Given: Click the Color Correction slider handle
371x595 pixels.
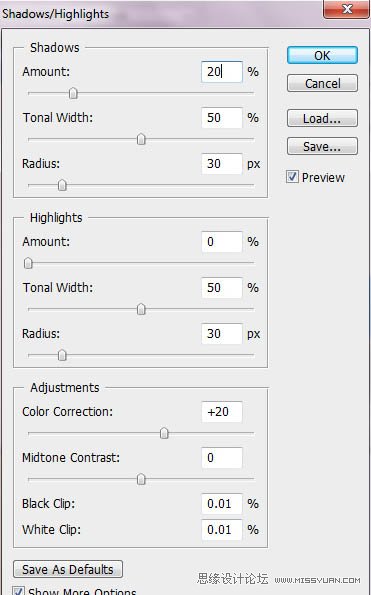Looking at the screenshot, I should point(164,433).
